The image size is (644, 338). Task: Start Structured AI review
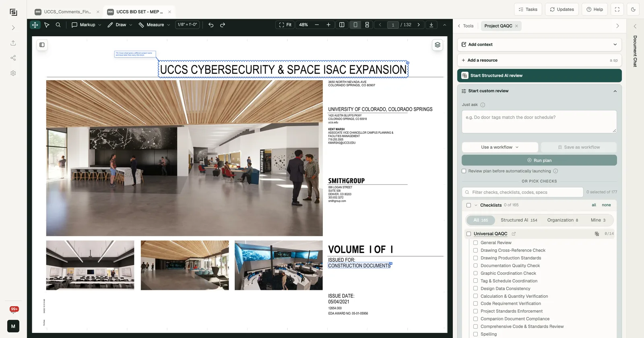tap(539, 76)
